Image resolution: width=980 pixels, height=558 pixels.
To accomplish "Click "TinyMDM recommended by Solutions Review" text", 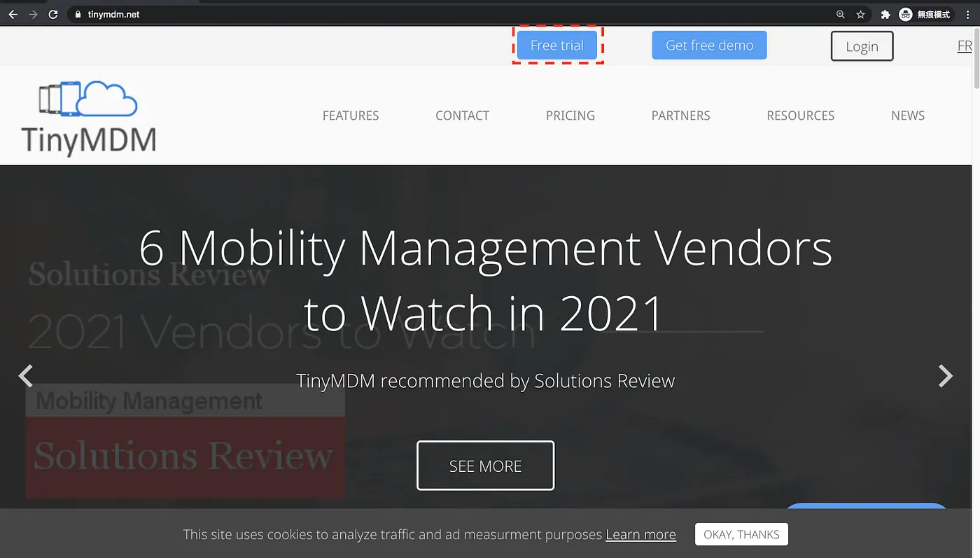I will tap(485, 381).
